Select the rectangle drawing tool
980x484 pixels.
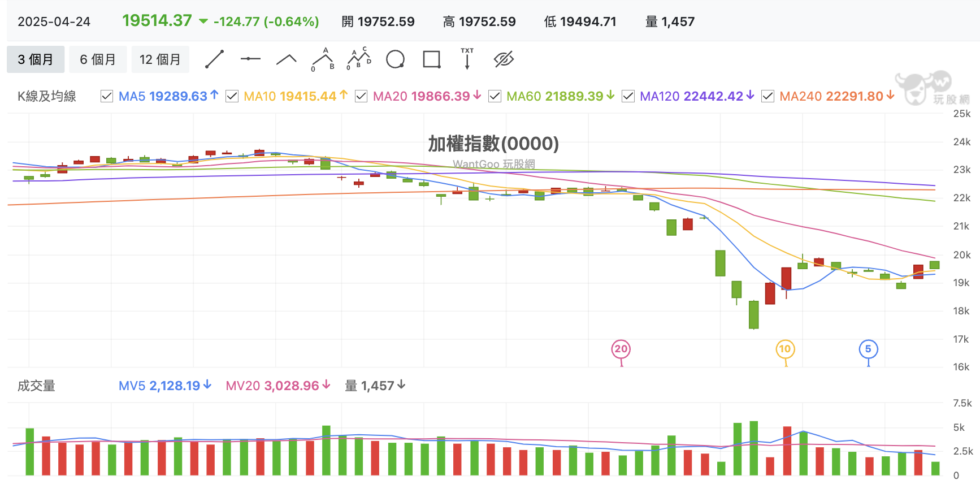[x=432, y=59]
